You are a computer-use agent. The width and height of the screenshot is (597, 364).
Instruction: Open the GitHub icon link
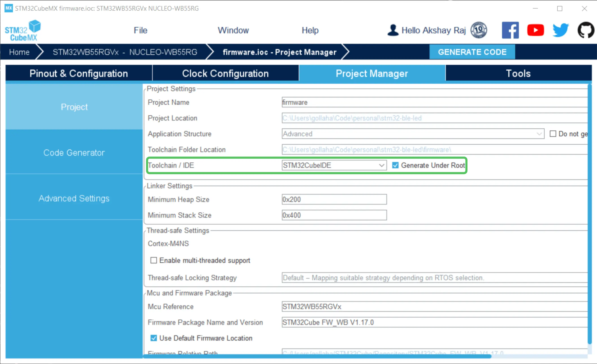coord(586,30)
